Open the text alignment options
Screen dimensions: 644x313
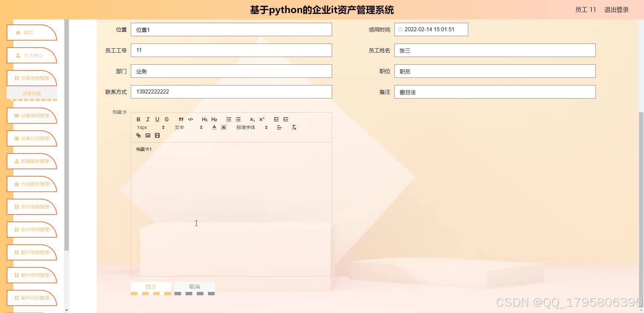pyautogui.click(x=279, y=127)
